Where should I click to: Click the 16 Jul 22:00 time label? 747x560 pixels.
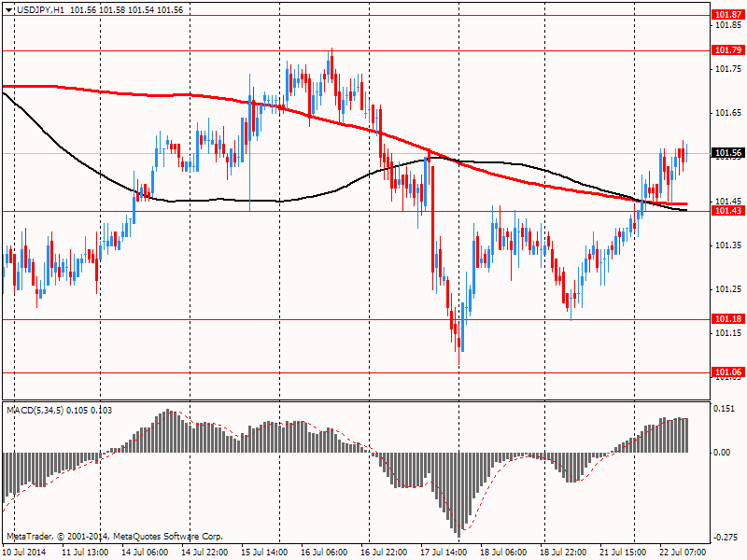384,552
